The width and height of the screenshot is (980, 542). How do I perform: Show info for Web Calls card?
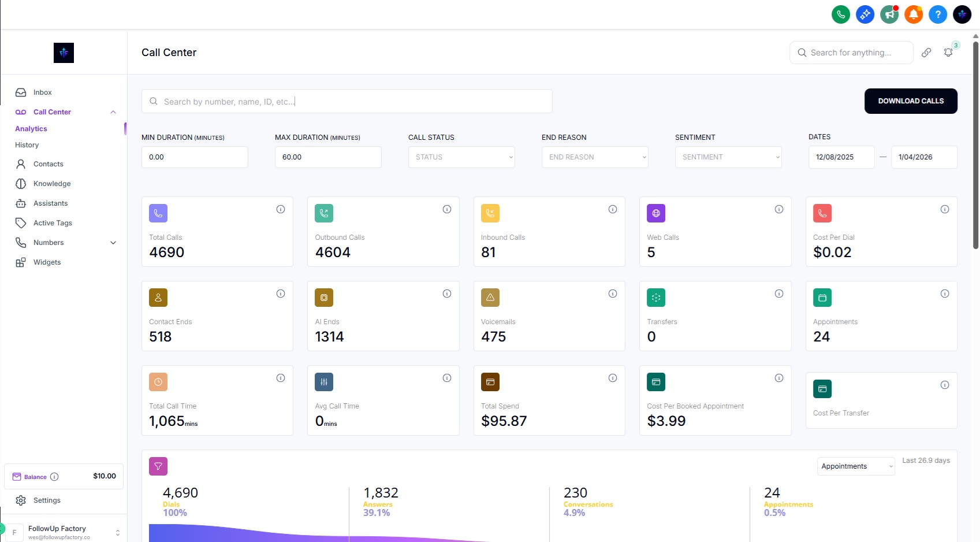(779, 209)
